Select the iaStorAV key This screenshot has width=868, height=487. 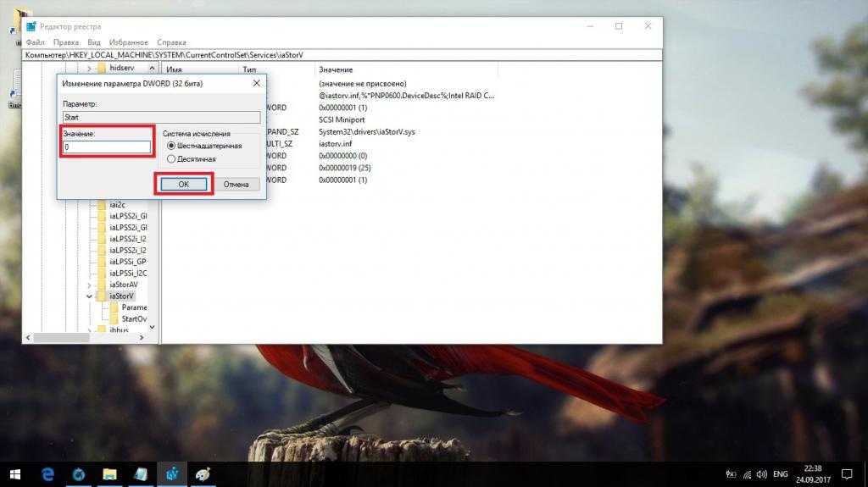click(x=124, y=285)
